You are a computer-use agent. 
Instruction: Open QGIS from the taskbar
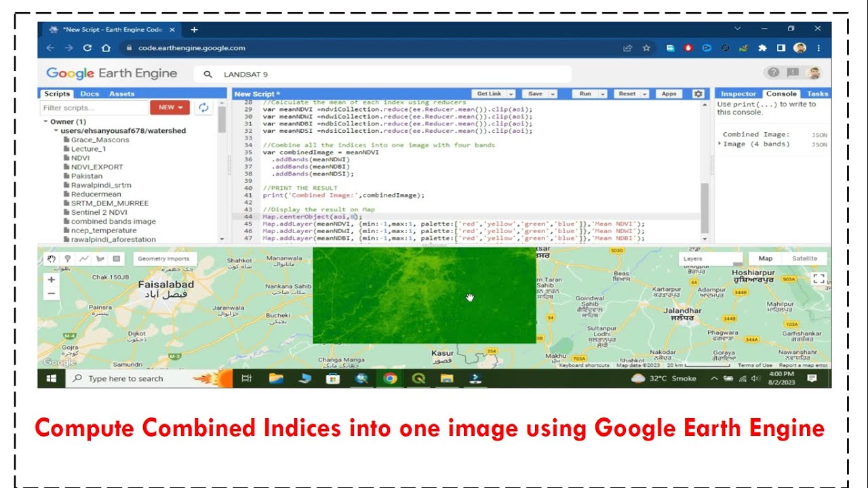[418, 378]
